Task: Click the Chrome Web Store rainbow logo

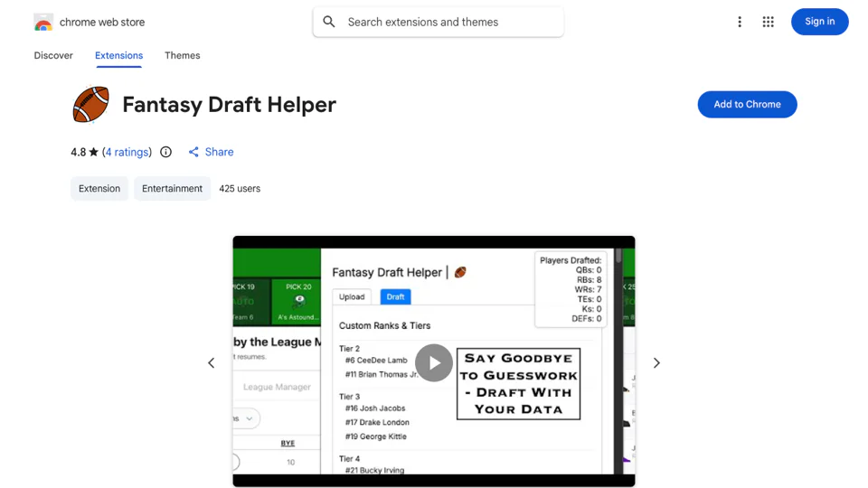Action: pyautogui.click(x=43, y=22)
